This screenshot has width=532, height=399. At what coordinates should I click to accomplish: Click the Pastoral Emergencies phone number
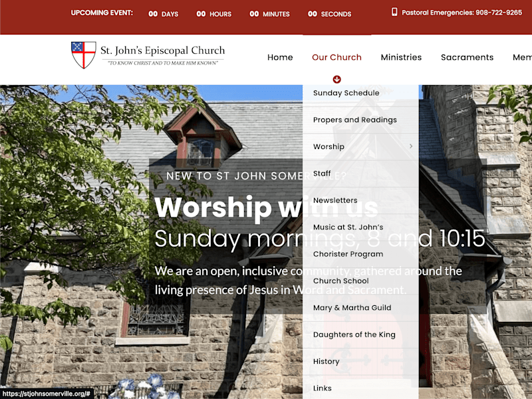(499, 13)
